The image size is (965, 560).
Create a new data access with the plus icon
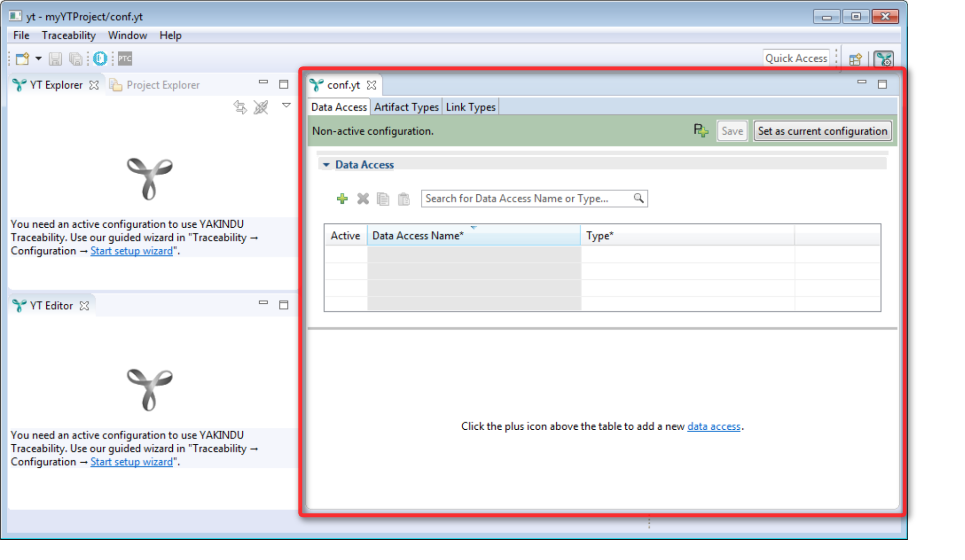pyautogui.click(x=342, y=198)
